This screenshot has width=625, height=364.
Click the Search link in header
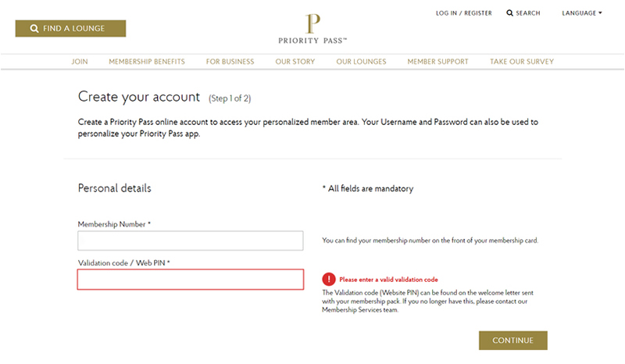tap(523, 13)
